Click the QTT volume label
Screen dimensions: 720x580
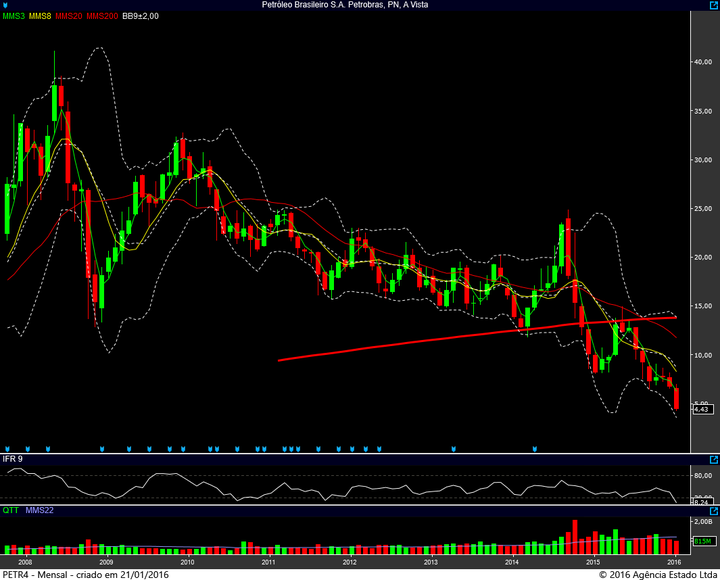pyautogui.click(x=11, y=510)
